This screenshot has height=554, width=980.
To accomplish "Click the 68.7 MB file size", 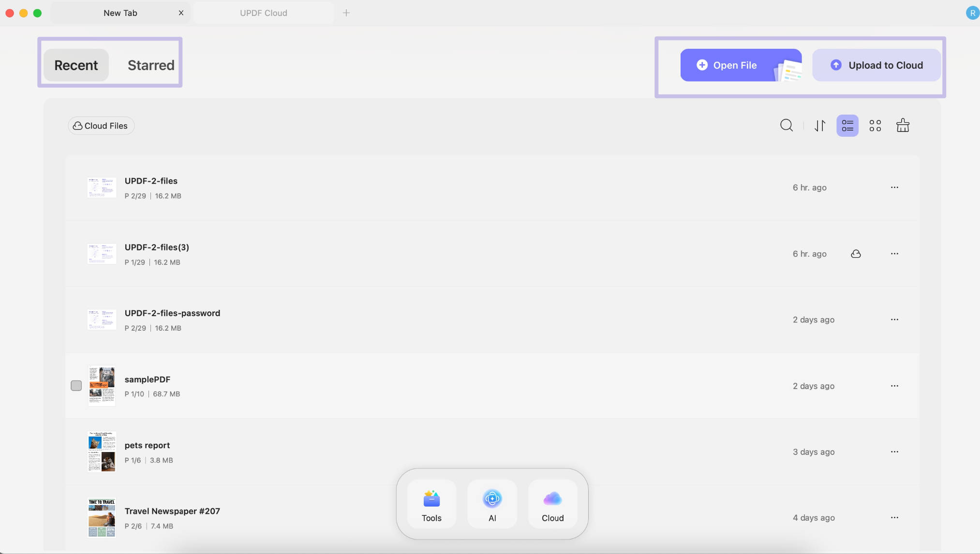I will coord(166,394).
